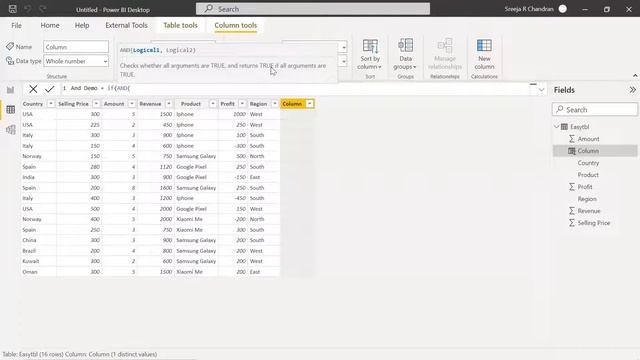Open the Selling Price column filter dropdown

click(x=96, y=104)
